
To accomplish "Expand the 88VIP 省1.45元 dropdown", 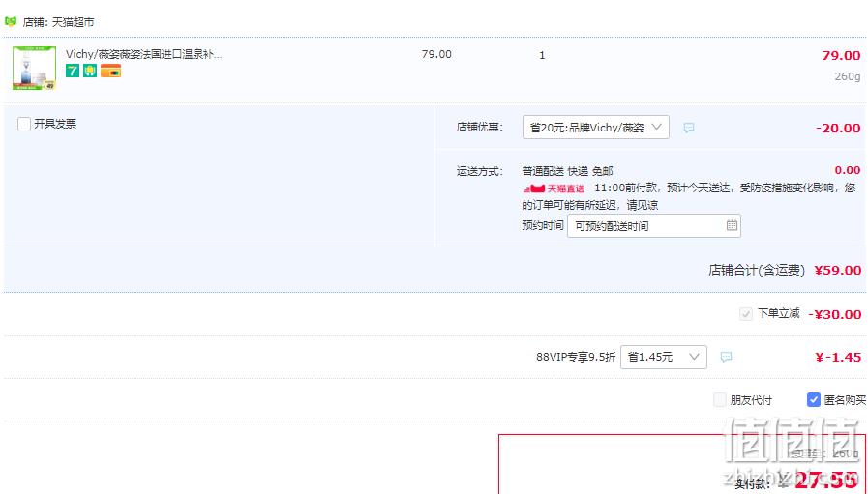I will click(664, 357).
